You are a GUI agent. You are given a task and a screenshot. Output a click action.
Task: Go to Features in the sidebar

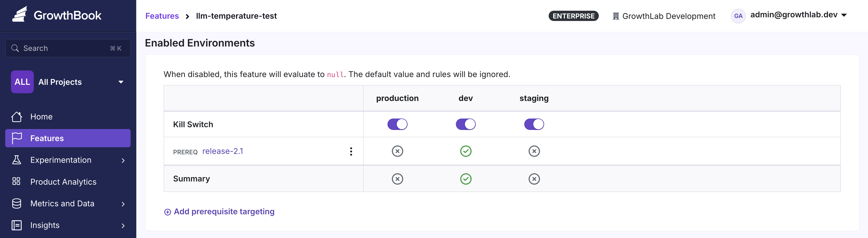pos(68,138)
